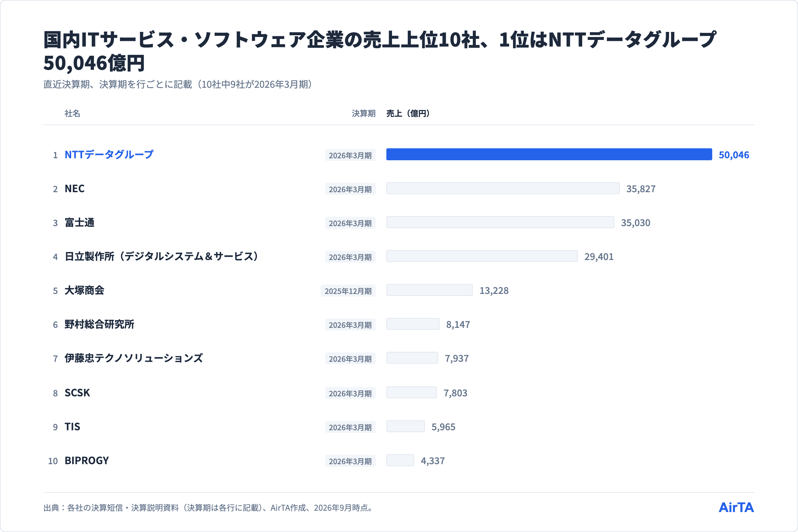Click the 伊藤忠テクノソリューションズ company name

pos(134,358)
